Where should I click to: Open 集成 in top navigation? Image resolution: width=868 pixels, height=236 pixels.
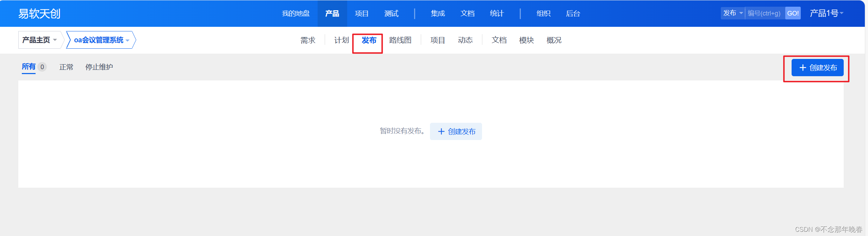coord(438,13)
